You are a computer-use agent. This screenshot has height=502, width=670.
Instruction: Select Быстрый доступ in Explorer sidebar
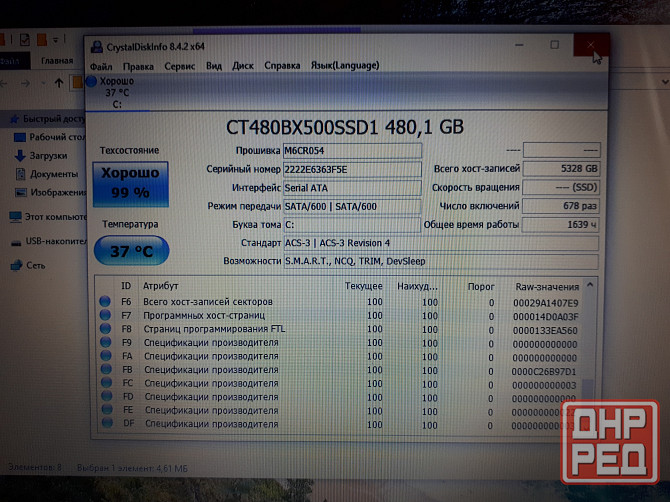click(47, 119)
